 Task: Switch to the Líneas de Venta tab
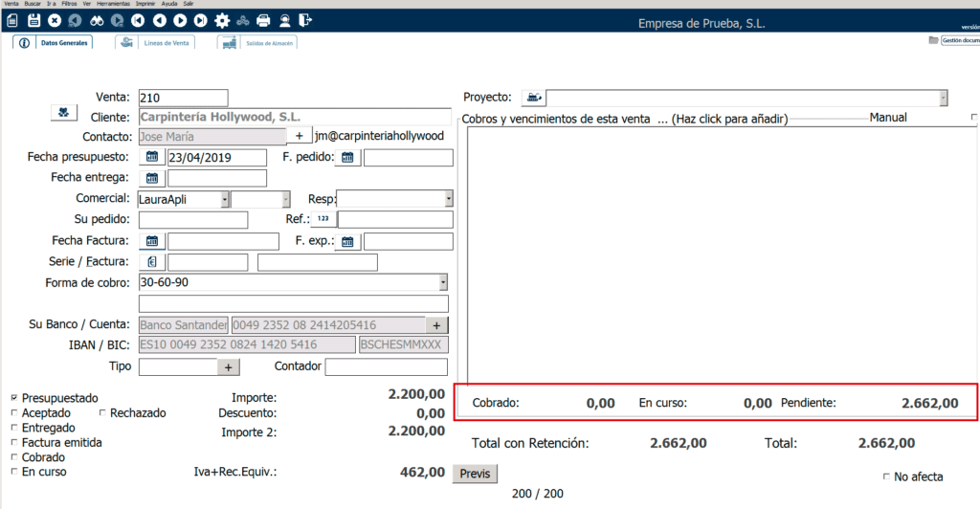[x=156, y=43]
